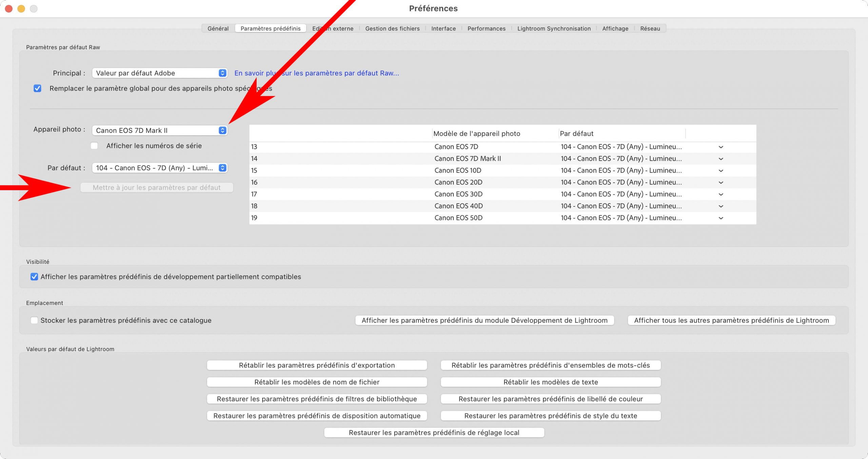Screen dimensions: 868x459
Task: Expand chevron for Canon EOS 7D row
Action: 721,147
